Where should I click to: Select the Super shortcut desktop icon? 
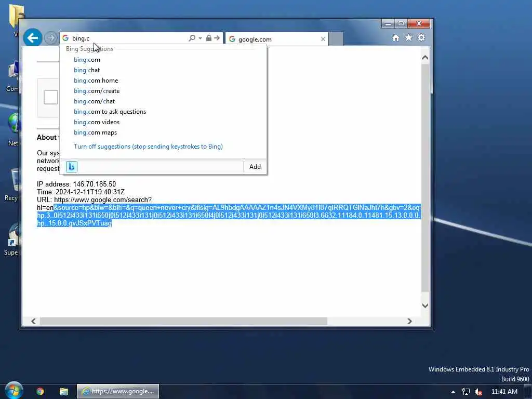pyautogui.click(x=11, y=239)
